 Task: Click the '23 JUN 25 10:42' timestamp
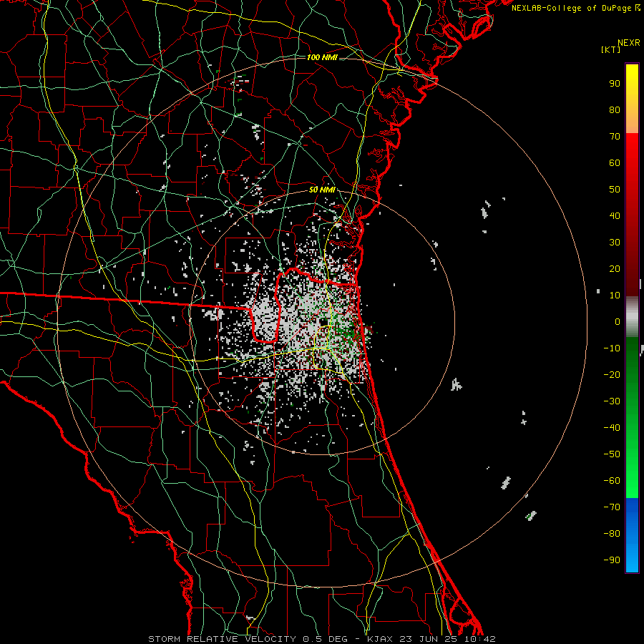(447, 639)
